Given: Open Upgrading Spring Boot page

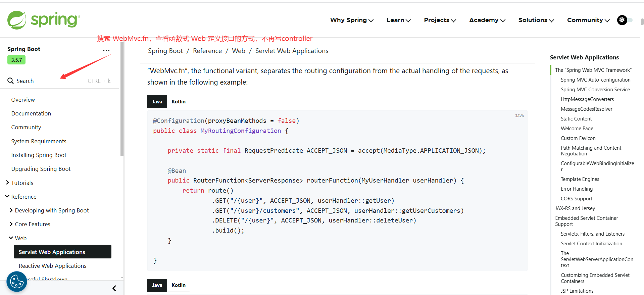Looking at the screenshot, I should pyautogui.click(x=41, y=169).
